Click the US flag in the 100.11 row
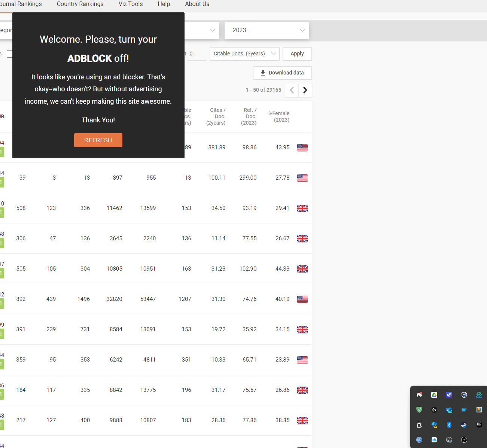This screenshot has width=487, height=448. point(302,178)
